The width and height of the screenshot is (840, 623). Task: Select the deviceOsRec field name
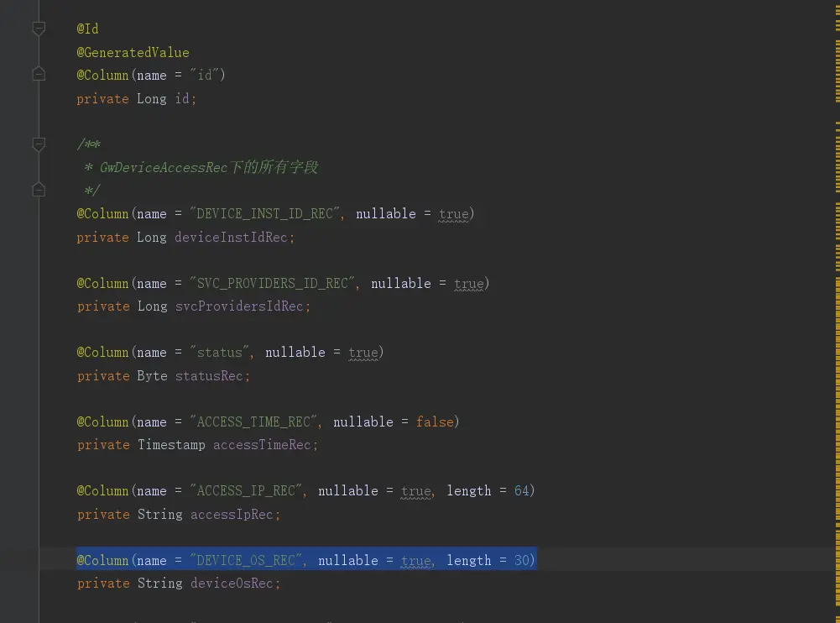(232, 584)
